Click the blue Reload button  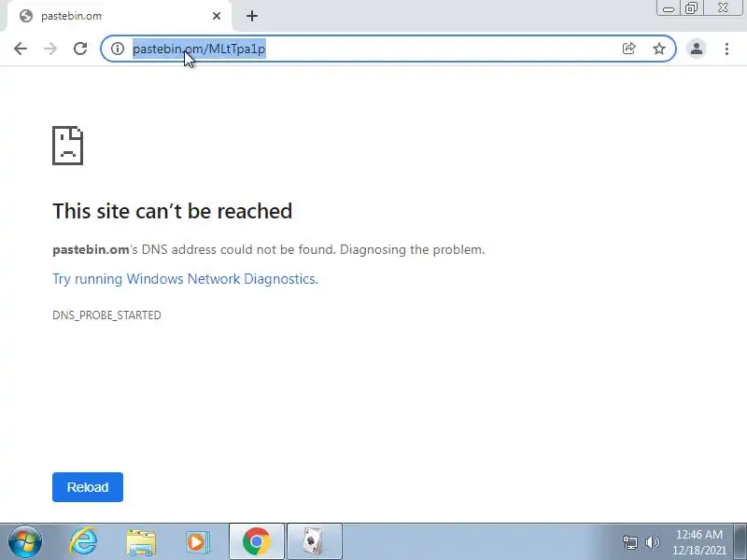tap(88, 487)
